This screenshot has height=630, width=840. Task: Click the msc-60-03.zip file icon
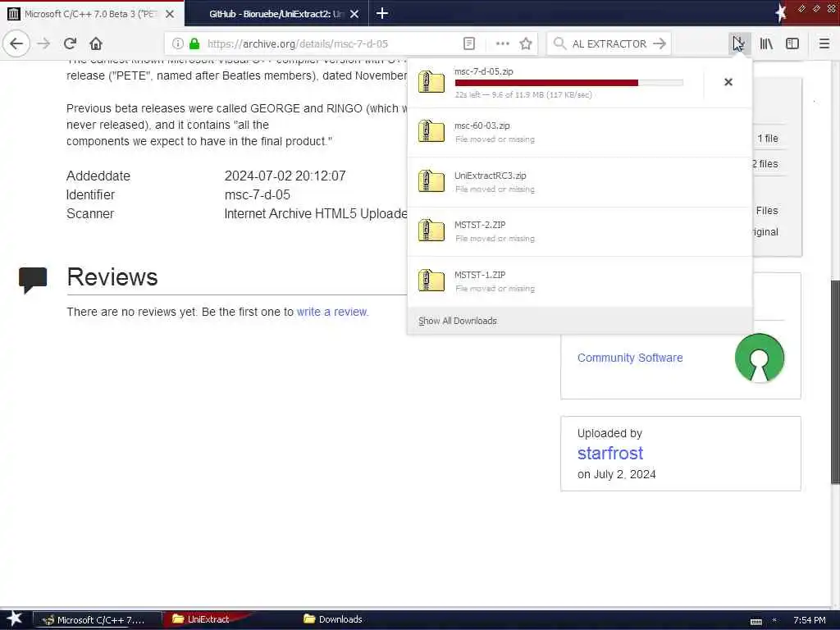coord(431,131)
